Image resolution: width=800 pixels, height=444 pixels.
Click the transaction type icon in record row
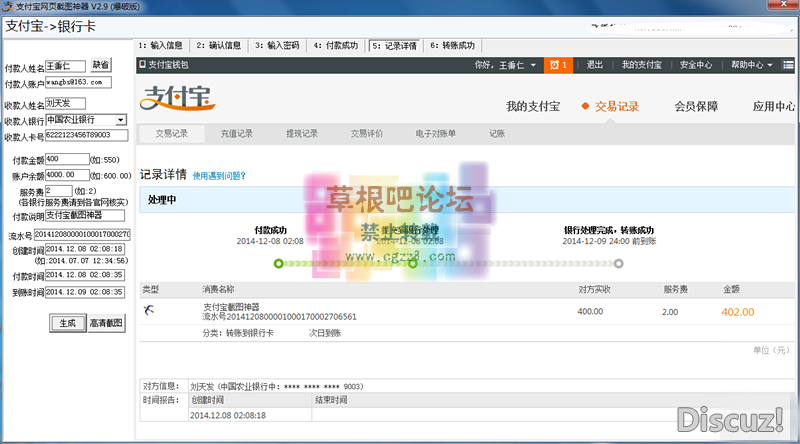point(148,310)
